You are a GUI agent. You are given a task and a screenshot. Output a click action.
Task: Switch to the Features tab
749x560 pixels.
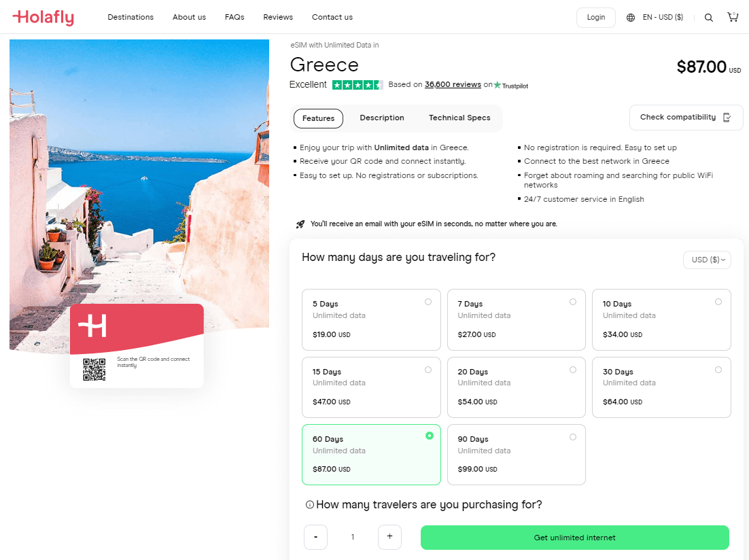pyautogui.click(x=318, y=118)
